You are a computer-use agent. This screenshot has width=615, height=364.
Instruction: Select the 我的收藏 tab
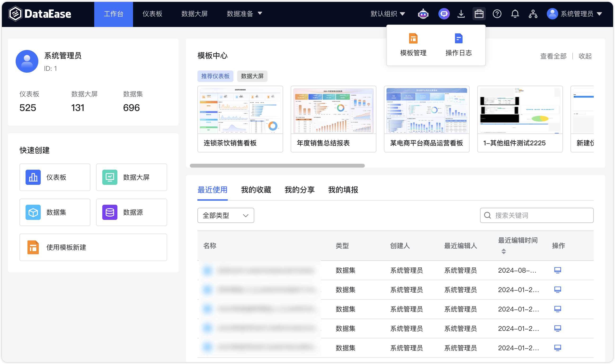click(x=256, y=190)
